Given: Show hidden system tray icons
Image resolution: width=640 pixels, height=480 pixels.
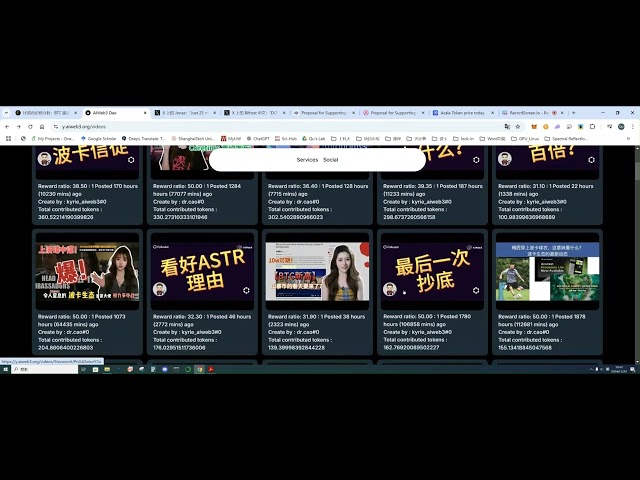Looking at the screenshot, I should (591, 369).
